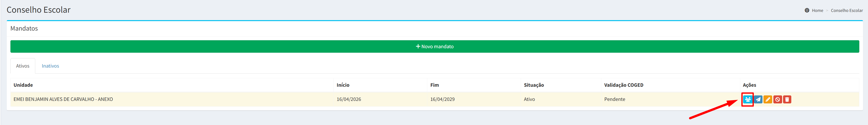Switch to the Inativos tab

point(50,66)
